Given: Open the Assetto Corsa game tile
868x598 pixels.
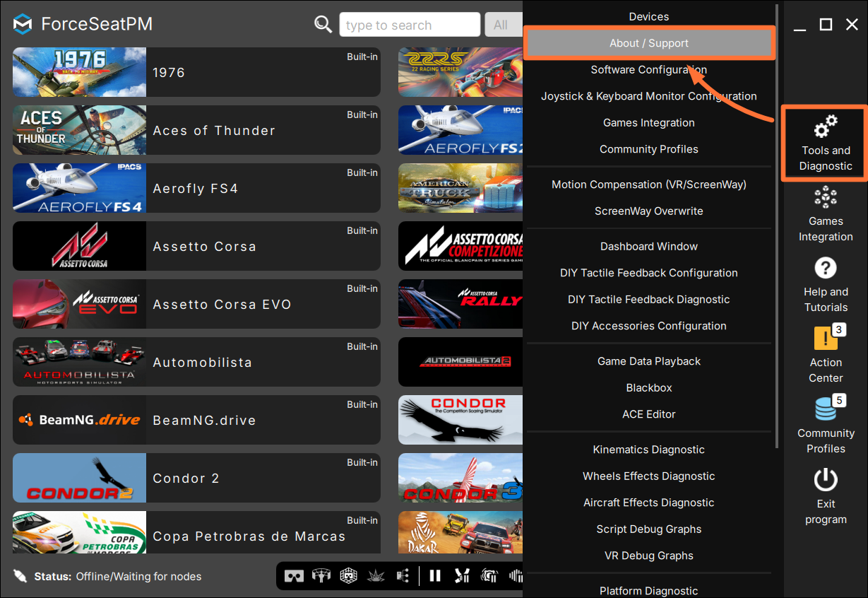Looking at the screenshot, I should point(196,246).
